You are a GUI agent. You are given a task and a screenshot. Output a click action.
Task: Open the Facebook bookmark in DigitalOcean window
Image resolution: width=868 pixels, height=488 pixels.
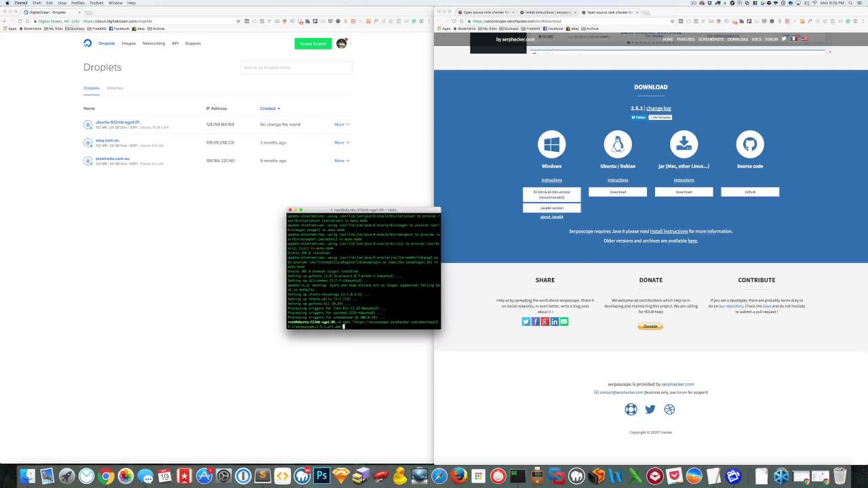click(120, 28)
